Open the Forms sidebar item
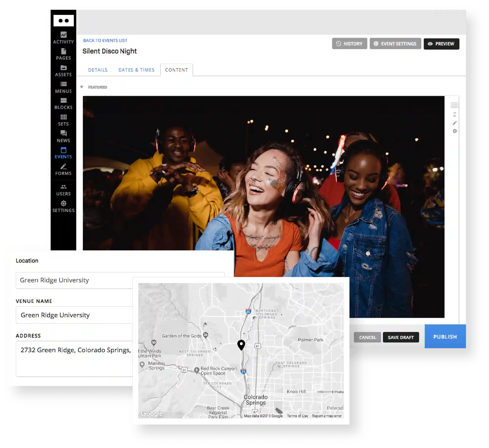The image size is (489, 448). (x=64, y=170)
